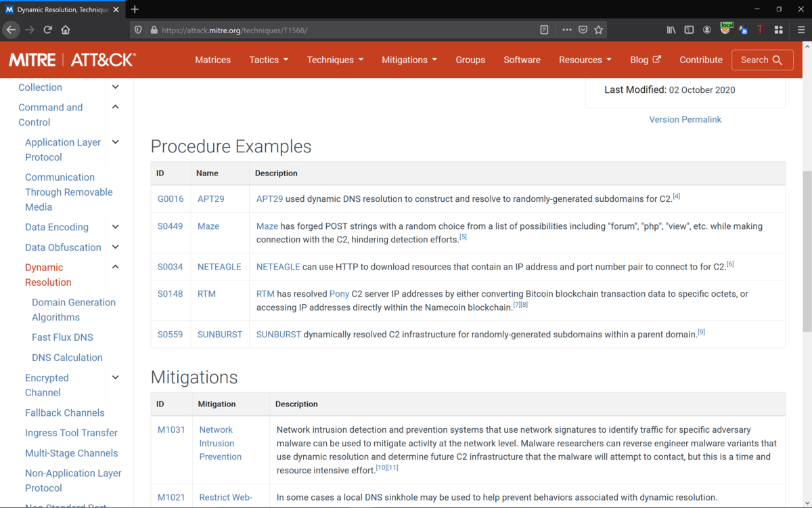Save page to Pocket icon
The height and width of the screenshot is (508, 812).
tap(583, 30)
